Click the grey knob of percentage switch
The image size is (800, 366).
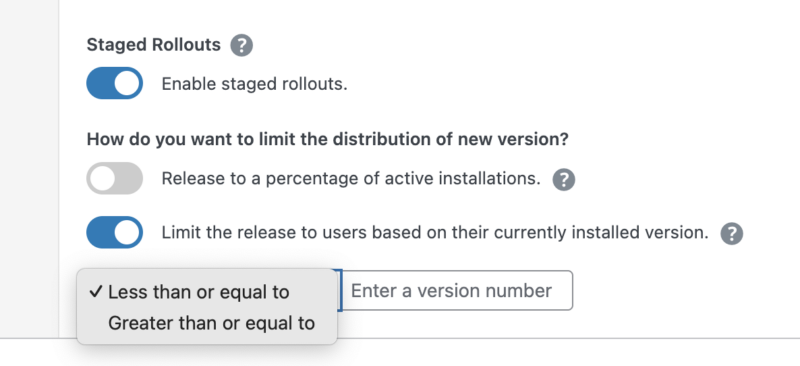coord(103,178)
